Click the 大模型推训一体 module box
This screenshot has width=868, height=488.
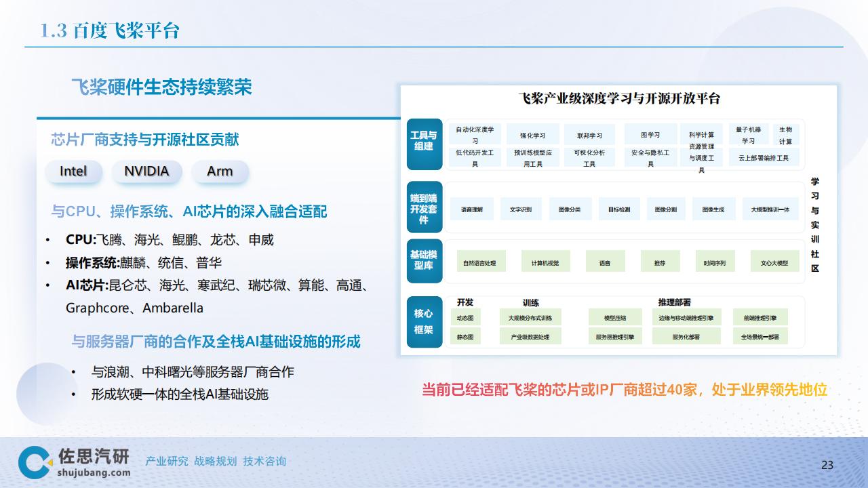click(x=770, y=209)
